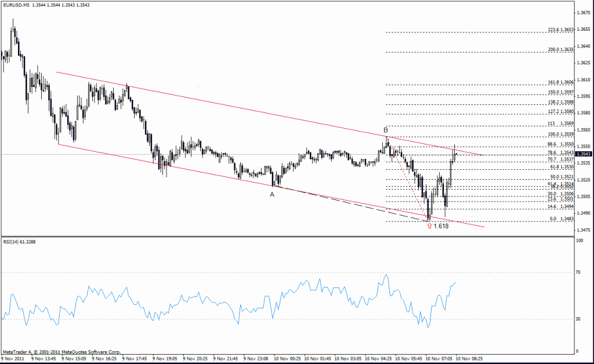Click the RSI scale value 100
594x364 pixels.
[x=579, y=241]
